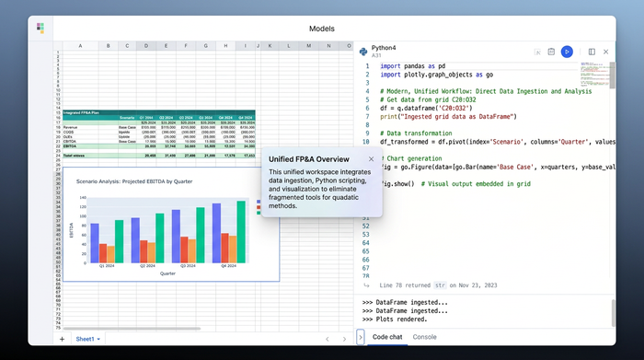This screenshot has width=644, height=360.
Task: Select column K header
Action: (x=270, y=46)
